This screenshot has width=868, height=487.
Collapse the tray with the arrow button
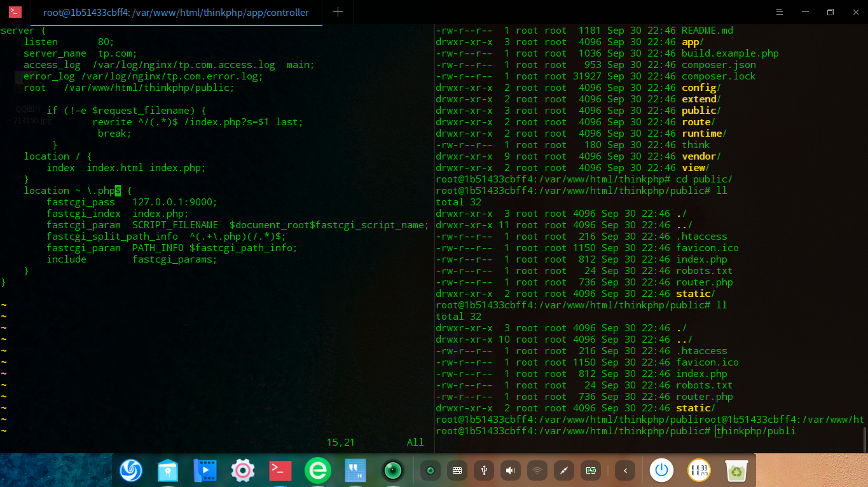626,470
